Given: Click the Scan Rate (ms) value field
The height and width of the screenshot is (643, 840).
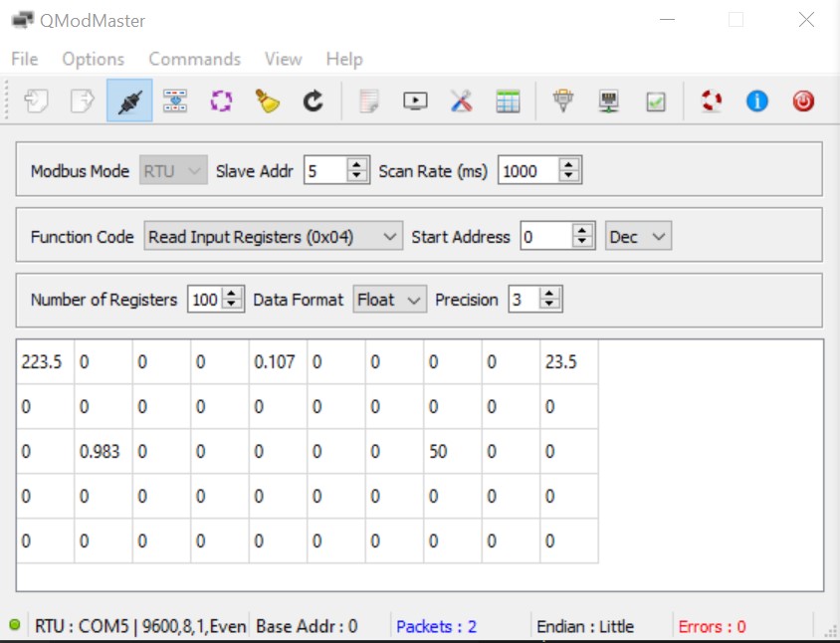Looking at the screenshot, I should (527, 171).
